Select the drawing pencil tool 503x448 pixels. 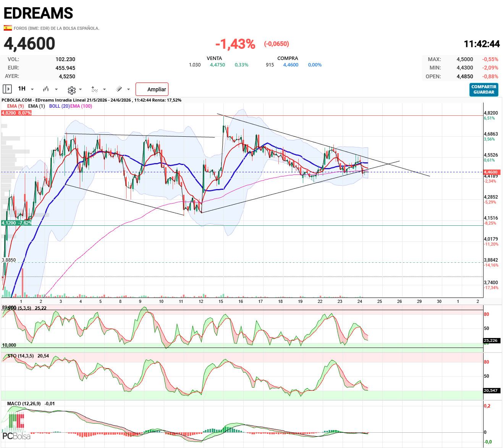point(119,89)
